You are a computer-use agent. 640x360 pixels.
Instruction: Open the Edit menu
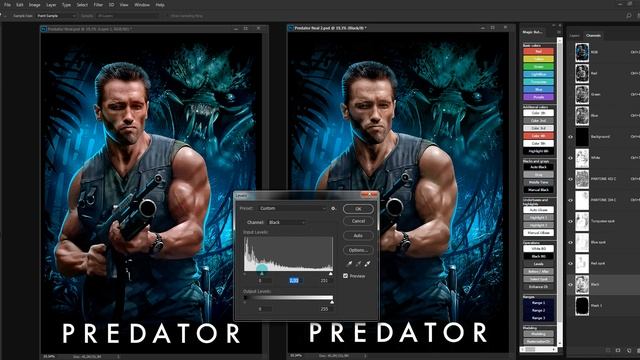20,5
